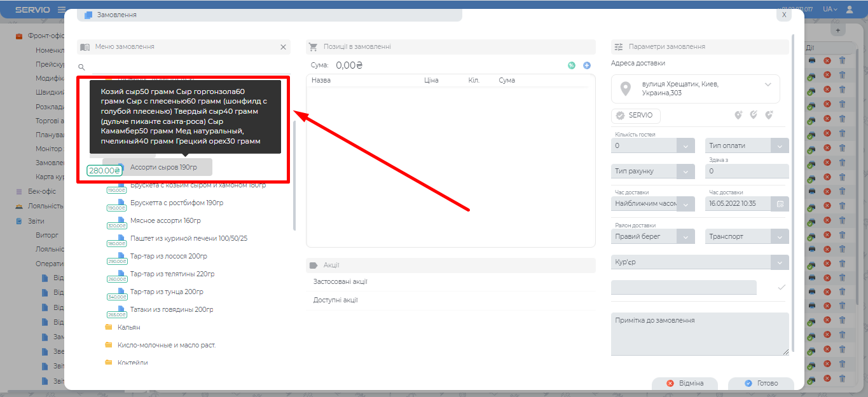Screen dimensions: 868x397
Task: Click the search magnifier in menu panel
Action: pyautogui.click(x=81, y=67)
